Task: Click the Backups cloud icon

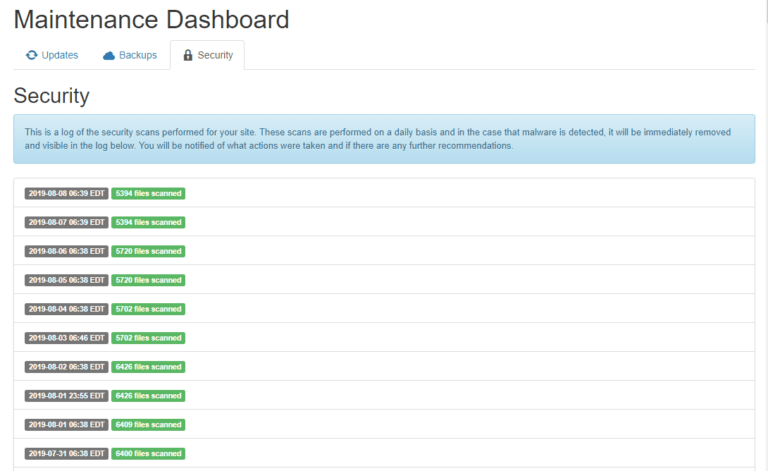Action: 109,56
